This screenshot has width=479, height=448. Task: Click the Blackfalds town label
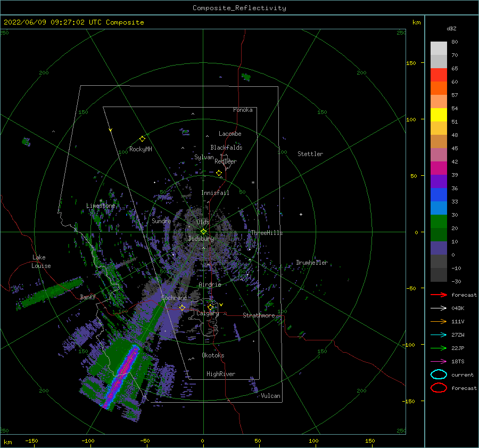226,148
